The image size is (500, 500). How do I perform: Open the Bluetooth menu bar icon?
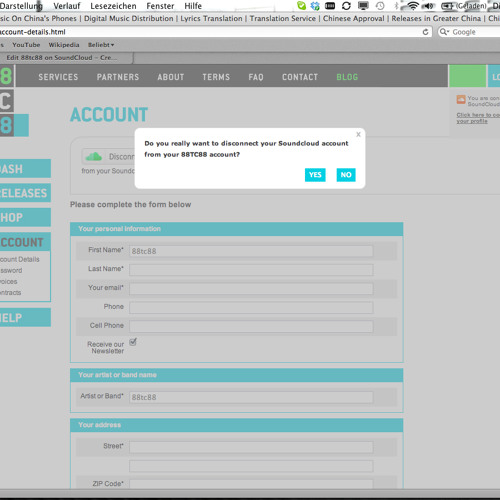pyautogui.click(x=396, y=6)
